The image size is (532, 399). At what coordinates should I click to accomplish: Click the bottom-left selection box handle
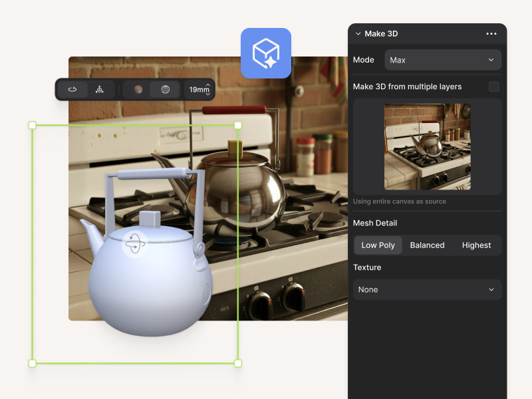point(32,363)
